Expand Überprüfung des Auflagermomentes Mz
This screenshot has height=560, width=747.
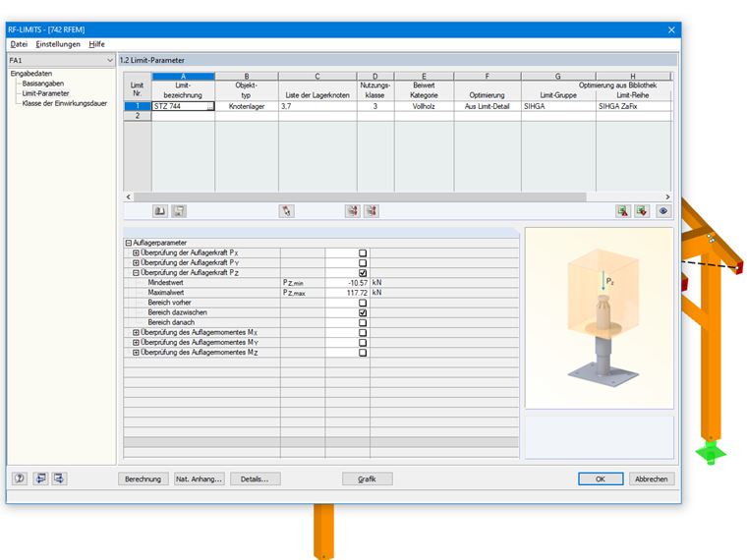[x=136, y=353]
